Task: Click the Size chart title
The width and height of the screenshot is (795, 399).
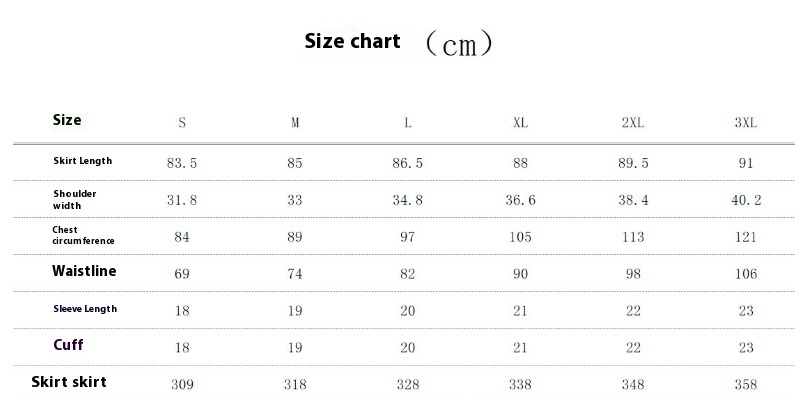Action: coord(352,41)
